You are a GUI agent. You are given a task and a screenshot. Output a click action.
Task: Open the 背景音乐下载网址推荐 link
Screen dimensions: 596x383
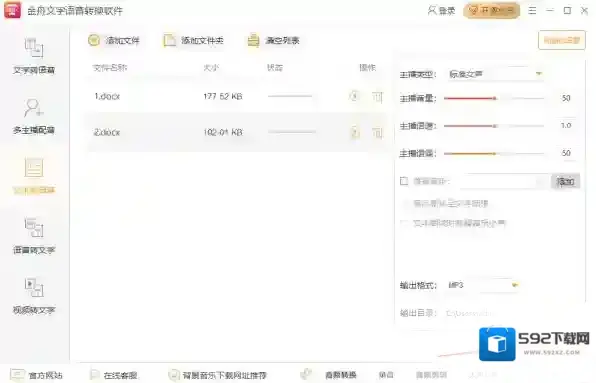click(224, 375)
